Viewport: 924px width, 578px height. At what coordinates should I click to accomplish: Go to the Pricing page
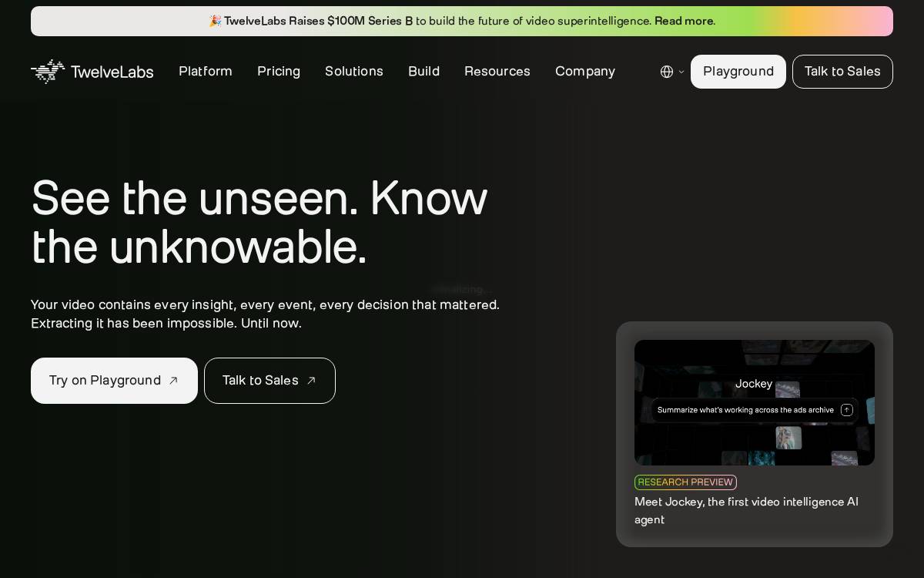coord(279,72)
